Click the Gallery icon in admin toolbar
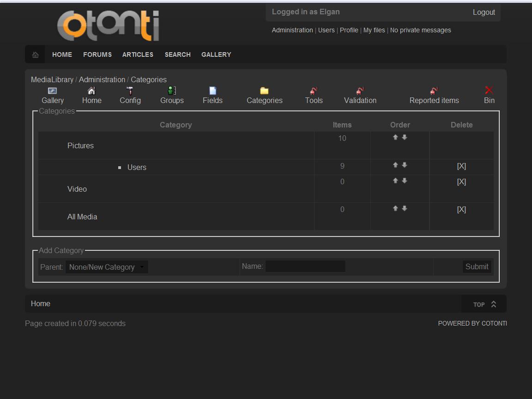The width and height of the screenshot is (532, 399). pyautogui.click(x=53, y=91)
